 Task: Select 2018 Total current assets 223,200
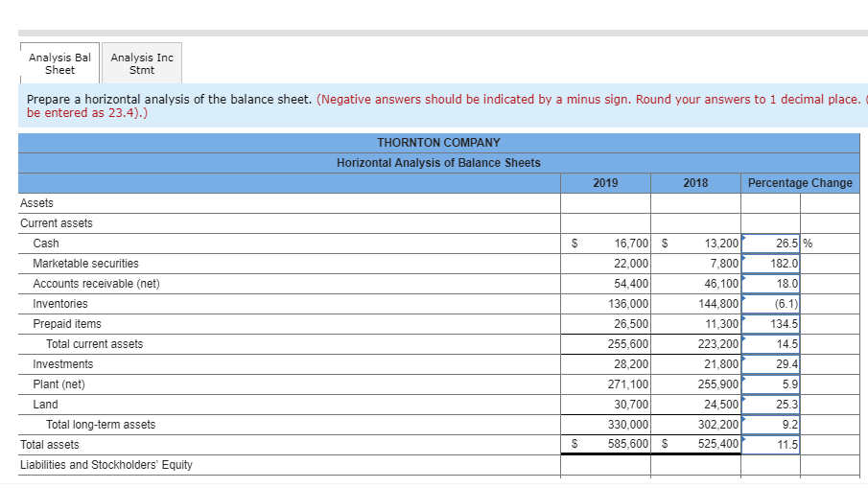pyautogui.click(x=718, y=344)
